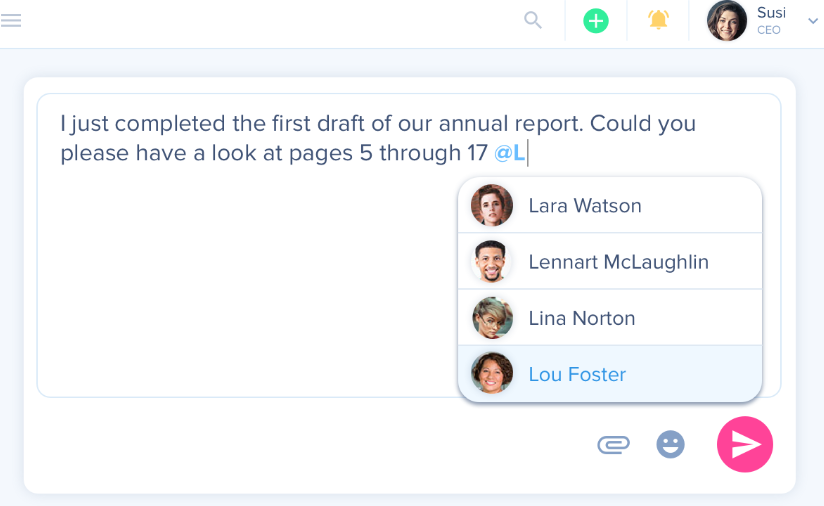Click the paperclip attachment icon
The image size is (824, 506).
613,444
